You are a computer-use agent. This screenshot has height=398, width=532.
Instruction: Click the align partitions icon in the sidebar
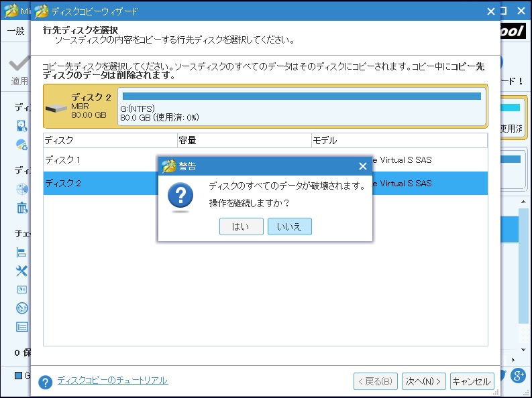[21, 253]
